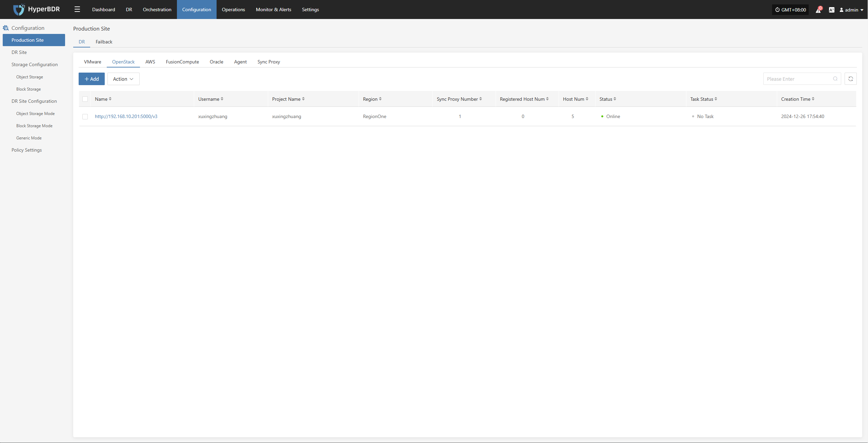Open Monitor & Alerts menu

click(274, 9)
